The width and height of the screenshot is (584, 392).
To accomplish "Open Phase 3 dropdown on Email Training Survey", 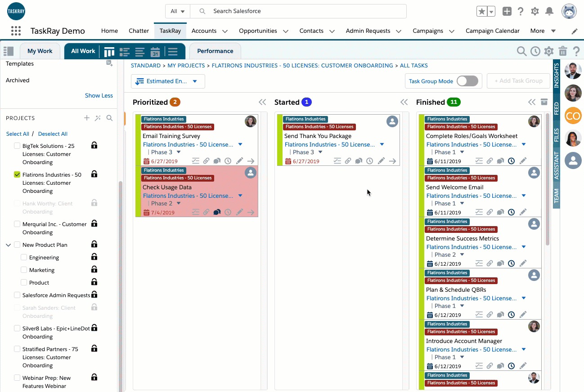I will [178, 152].
